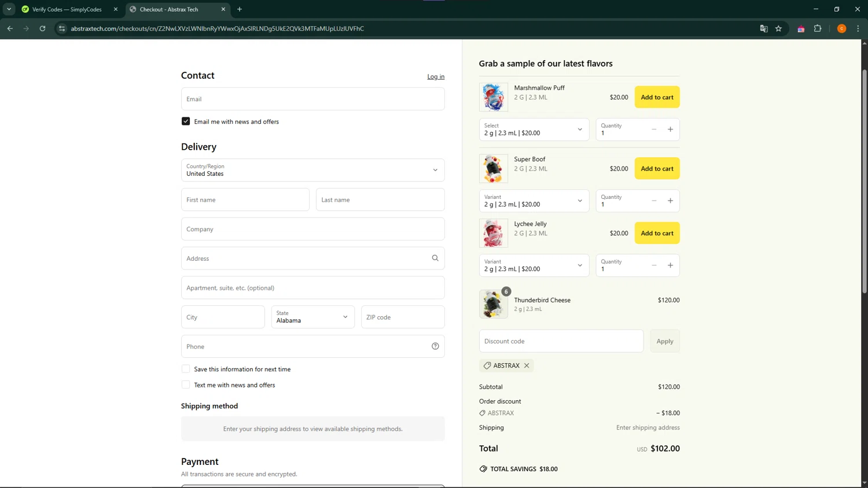Click the First name field
The image size is (868, 488).
pyautogui.click(x=245, y=199)
